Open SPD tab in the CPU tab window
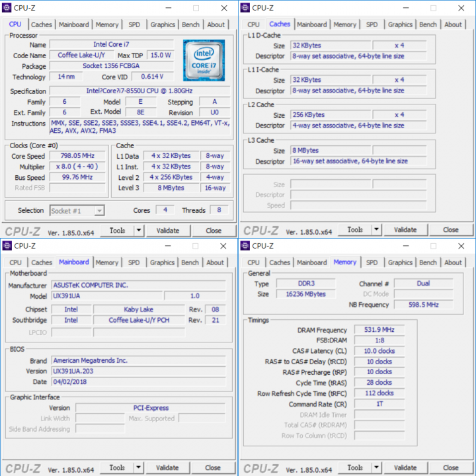This screenshot has width=476, height=476. point(134,24)
